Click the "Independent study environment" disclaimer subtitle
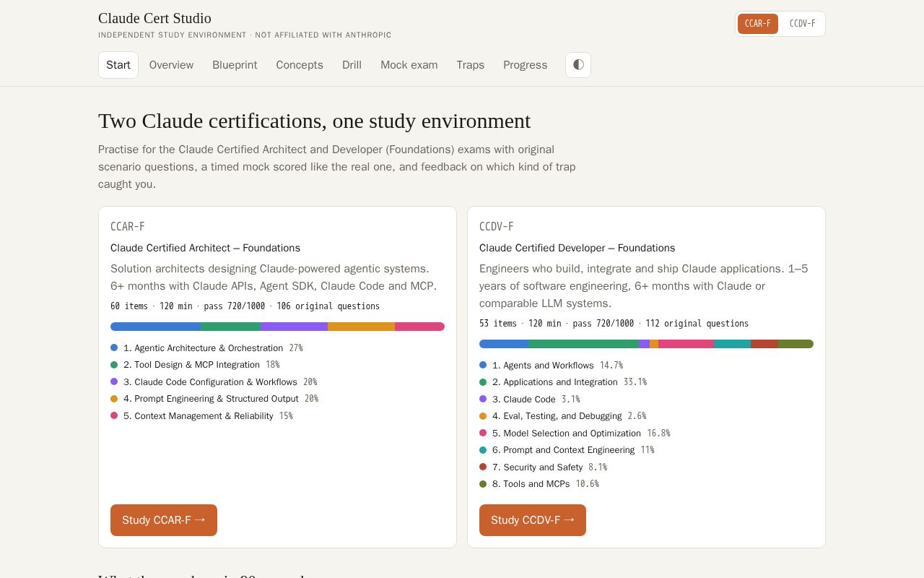Viewport: 924px width, 578px height. point(245,35)
